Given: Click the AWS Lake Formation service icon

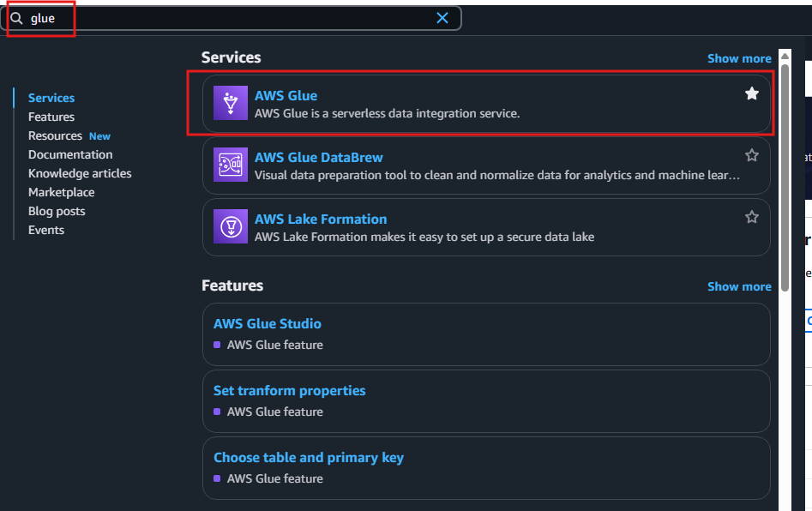Looking at the screenshot, I should (x=231, y=226).
